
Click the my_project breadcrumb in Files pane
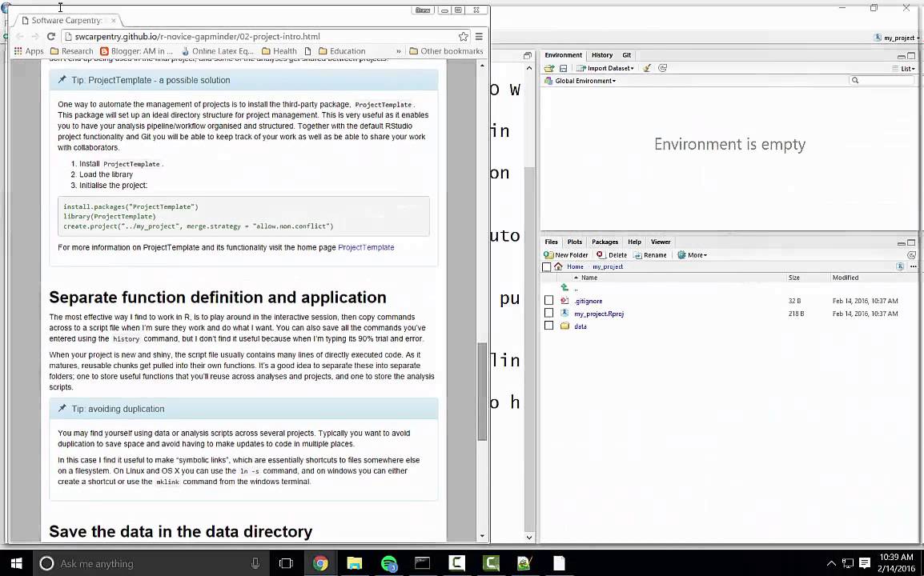tap(608, 266)
